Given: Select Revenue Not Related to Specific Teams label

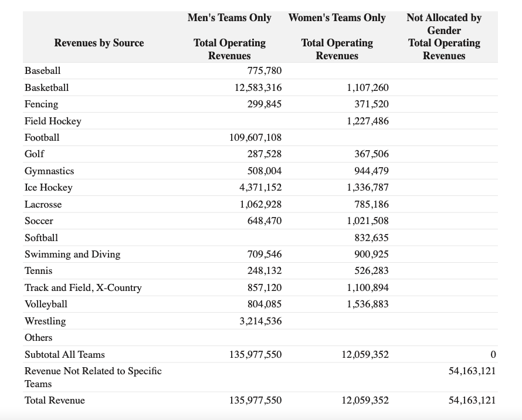Looking at the screenshot, I should 93,377.
